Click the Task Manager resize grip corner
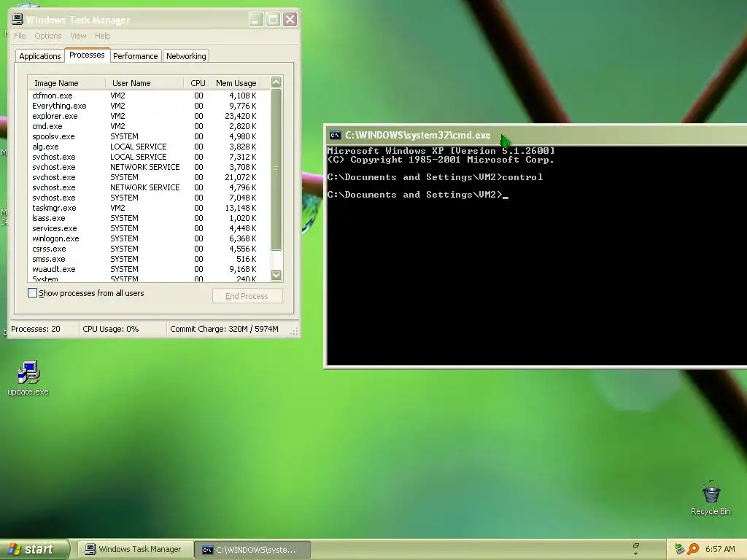 pos(295,332)
